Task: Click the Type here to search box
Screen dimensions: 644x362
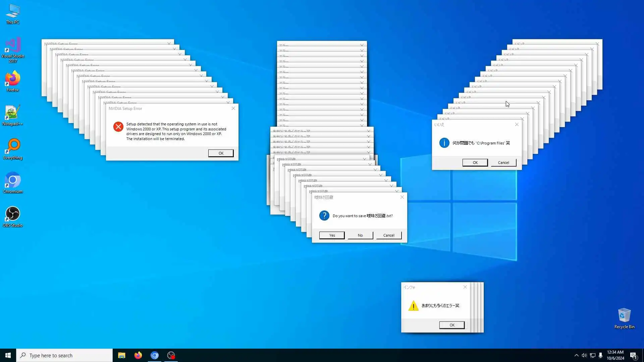Action: pyautogui.click(x=64, y=355)
